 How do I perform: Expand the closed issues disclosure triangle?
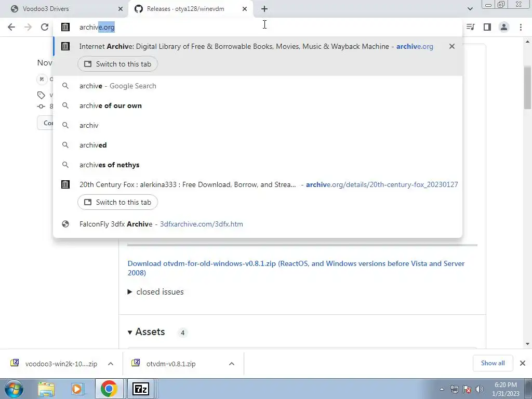coord(129,292)
